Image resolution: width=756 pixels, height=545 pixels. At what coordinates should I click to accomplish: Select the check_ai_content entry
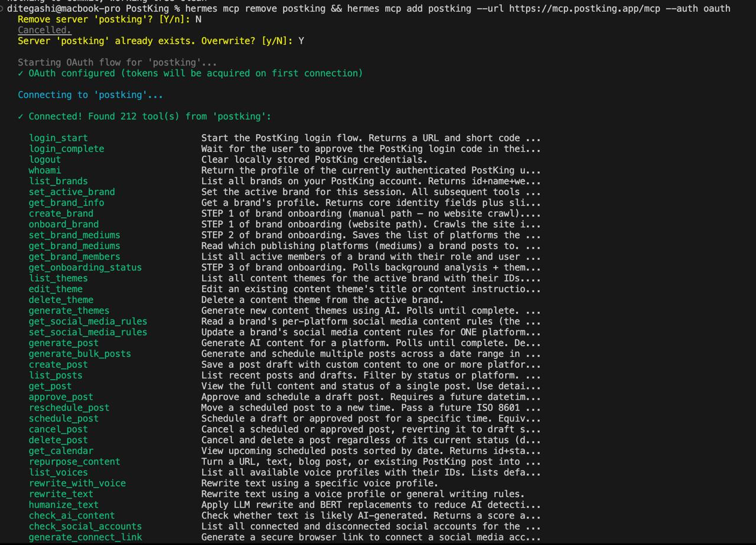click(71, 515)
